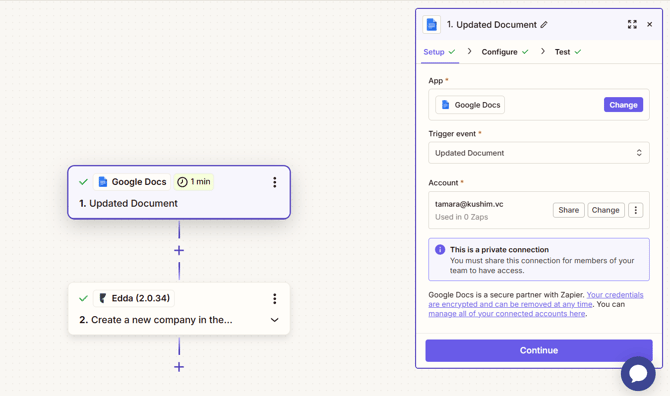Expand the Edda step chevron

pyautogui.click(x=275, y=320)
